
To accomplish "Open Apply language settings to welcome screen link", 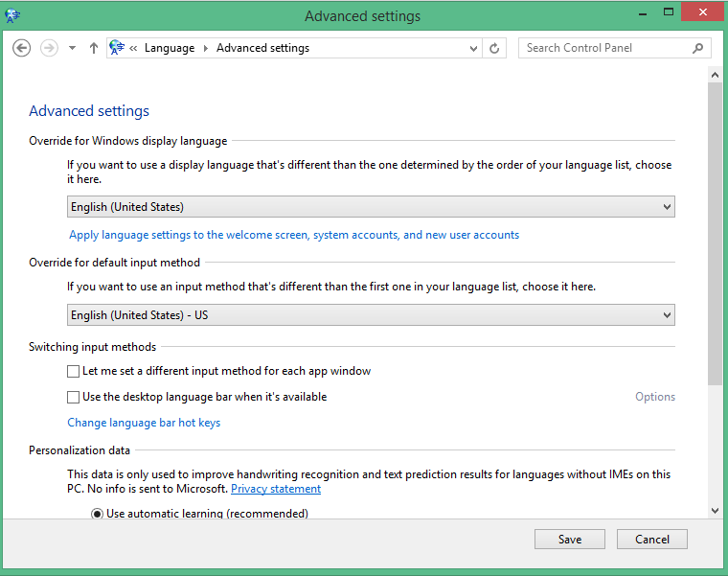I will (294, 235).
